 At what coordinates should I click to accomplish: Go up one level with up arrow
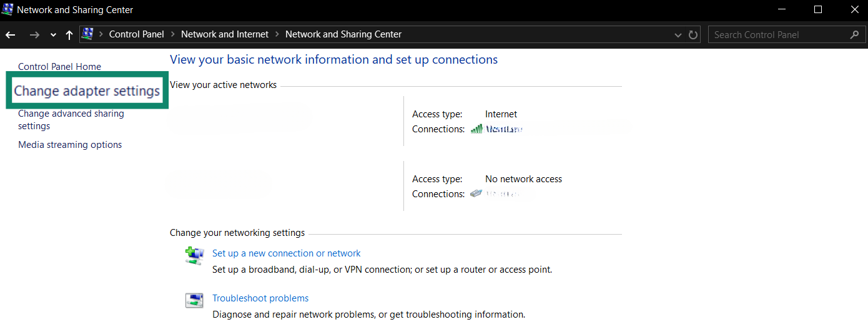pyautogui.click(x=69, y=35)
